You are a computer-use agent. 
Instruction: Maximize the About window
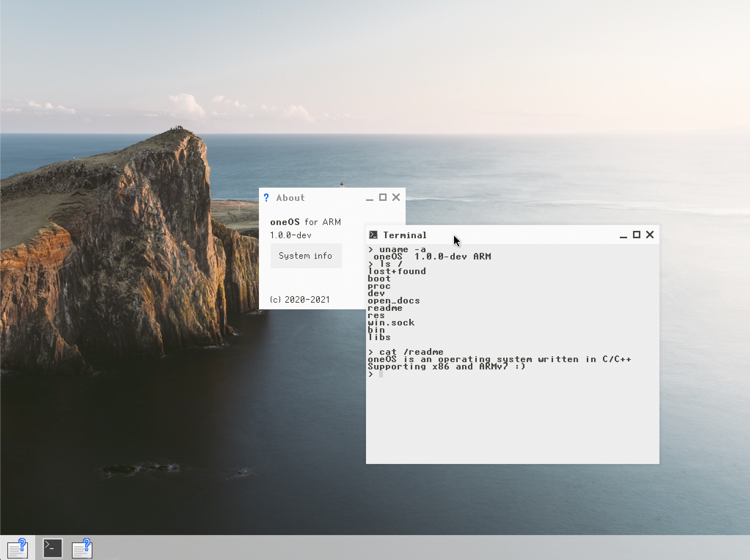click(383, 198)
